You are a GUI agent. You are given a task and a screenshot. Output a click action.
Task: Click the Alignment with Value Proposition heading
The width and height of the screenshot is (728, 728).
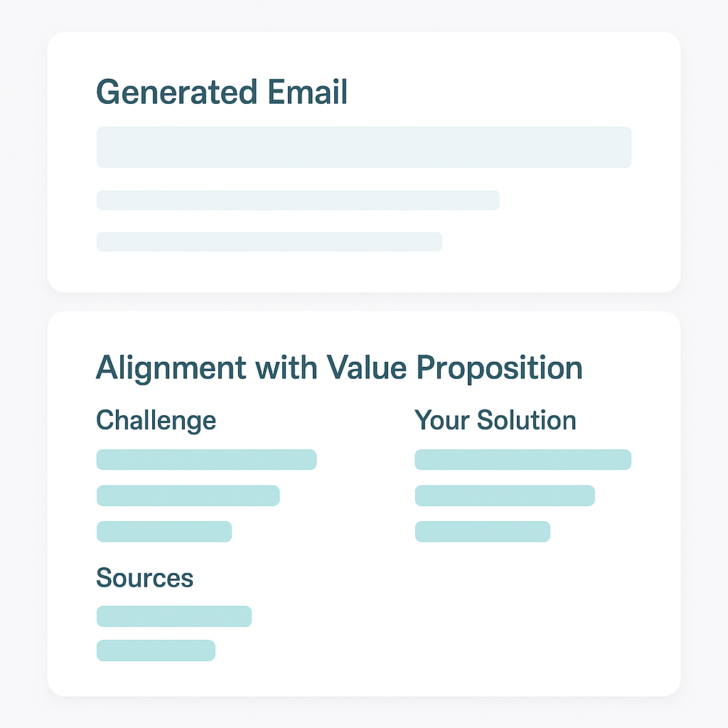pos(339,368)
